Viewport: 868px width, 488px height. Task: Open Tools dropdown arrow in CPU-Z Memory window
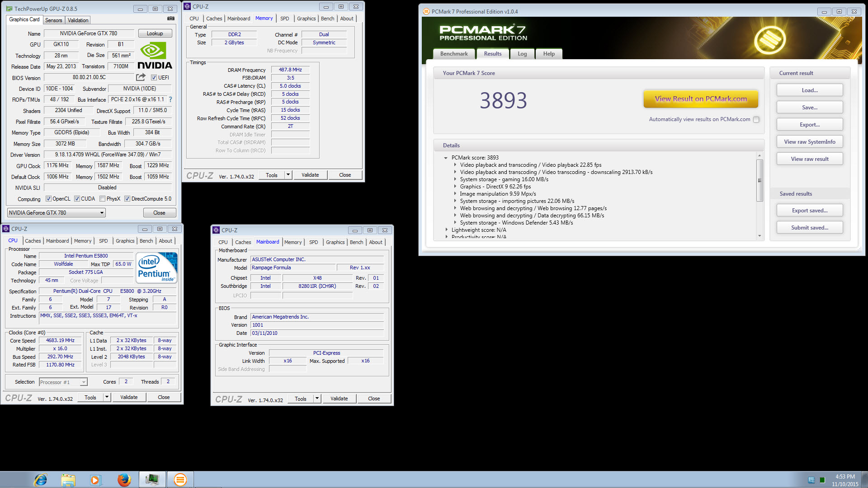[288, 175]
